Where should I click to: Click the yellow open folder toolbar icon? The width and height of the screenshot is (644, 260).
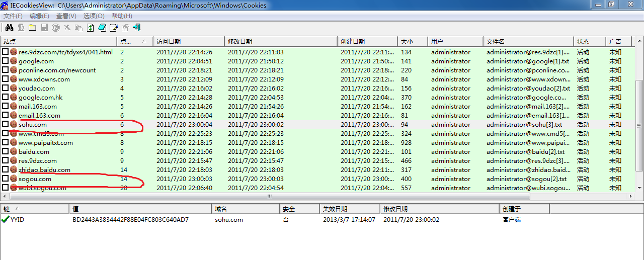(x=32, y=28)
